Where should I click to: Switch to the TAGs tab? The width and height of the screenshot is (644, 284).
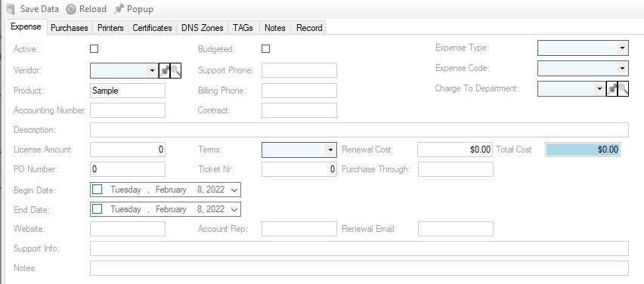tap(243, 28)
